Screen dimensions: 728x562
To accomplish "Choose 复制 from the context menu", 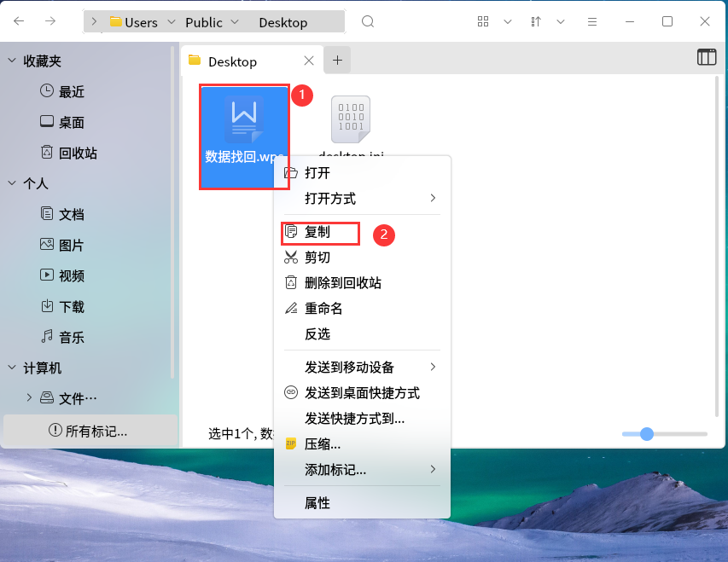I will [x=317, y=232].
